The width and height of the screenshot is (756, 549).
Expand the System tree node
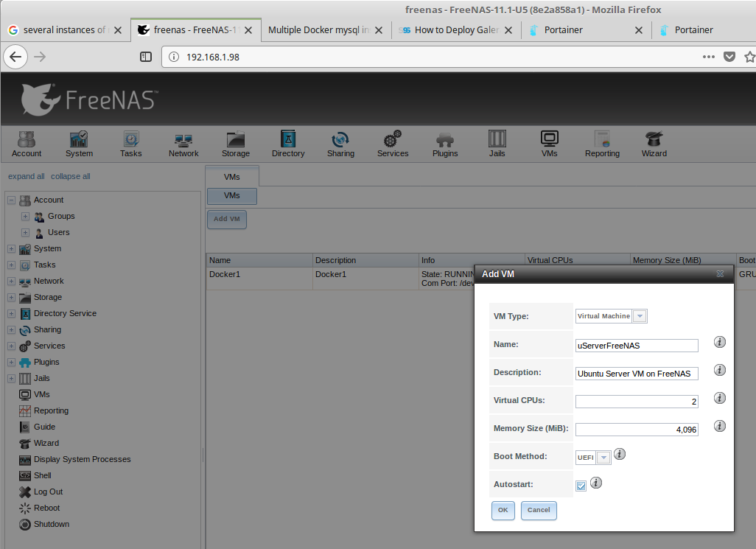point(12,249)
